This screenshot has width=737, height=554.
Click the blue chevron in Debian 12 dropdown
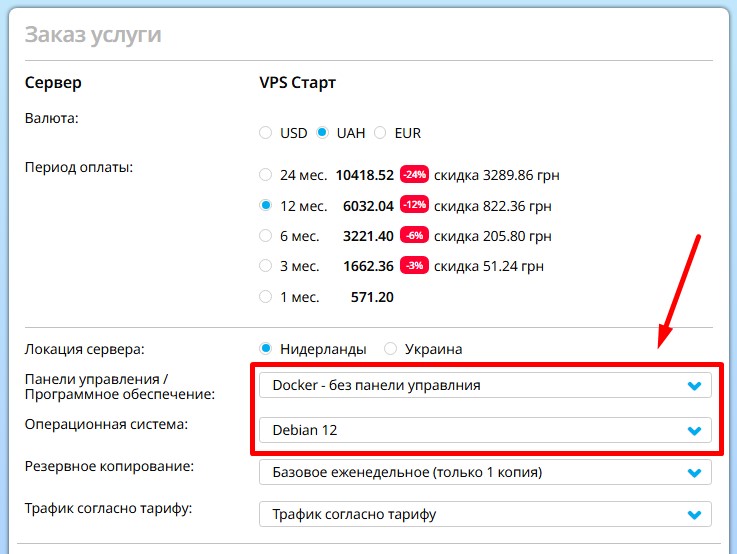point(694,430)
